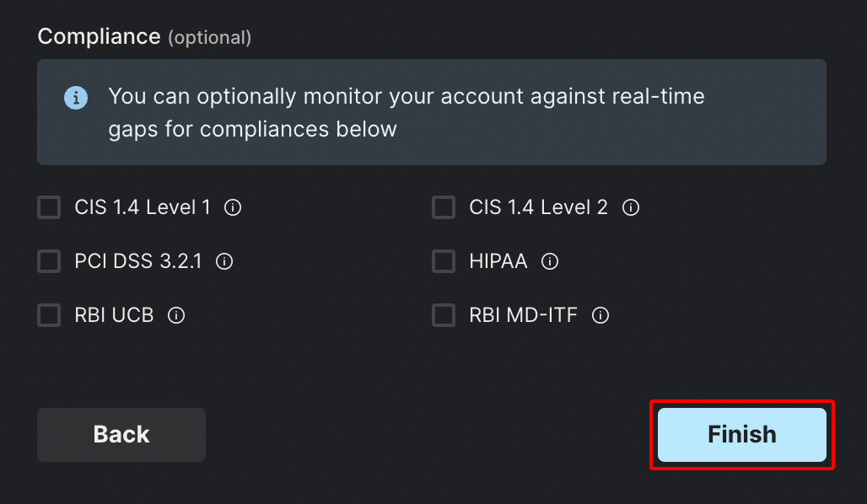The height and width of the screenshot is (504, 867).
Task: Open info tooltip for CIS 1.4 Level 1
Action: point(233,208)
